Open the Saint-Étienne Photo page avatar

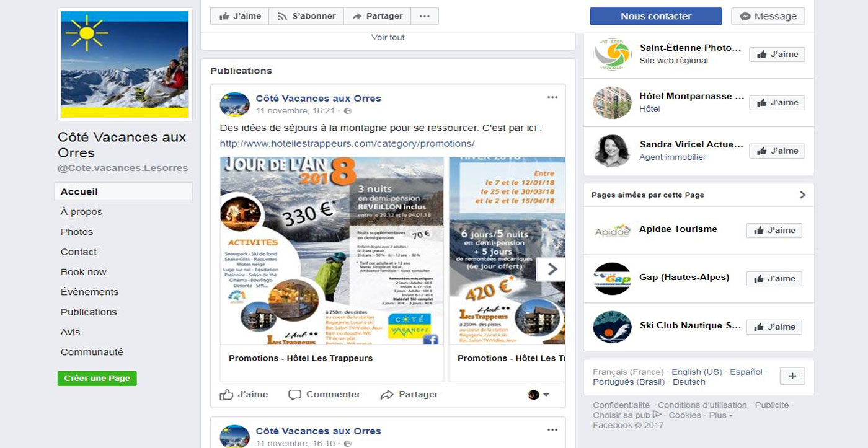tap(612, 55)
